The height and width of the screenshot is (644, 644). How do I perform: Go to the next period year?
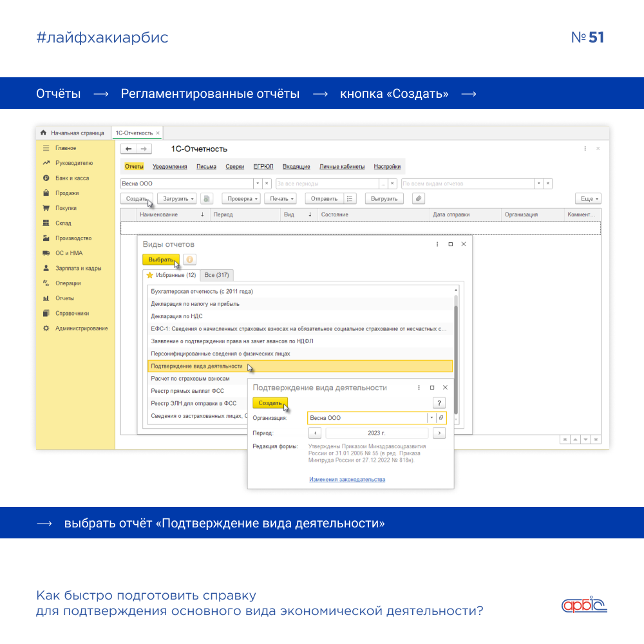(x=439, y=433)
